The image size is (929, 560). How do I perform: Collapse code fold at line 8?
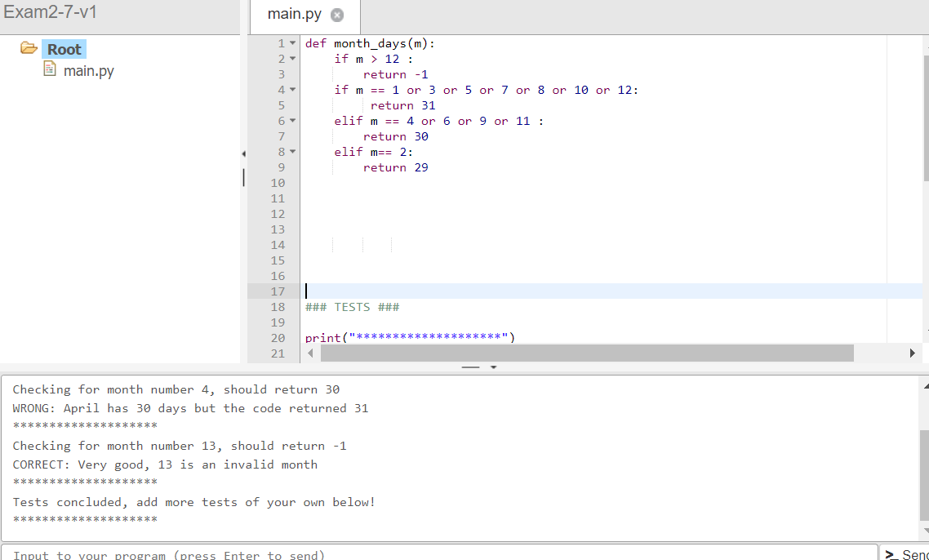[292, 152]
